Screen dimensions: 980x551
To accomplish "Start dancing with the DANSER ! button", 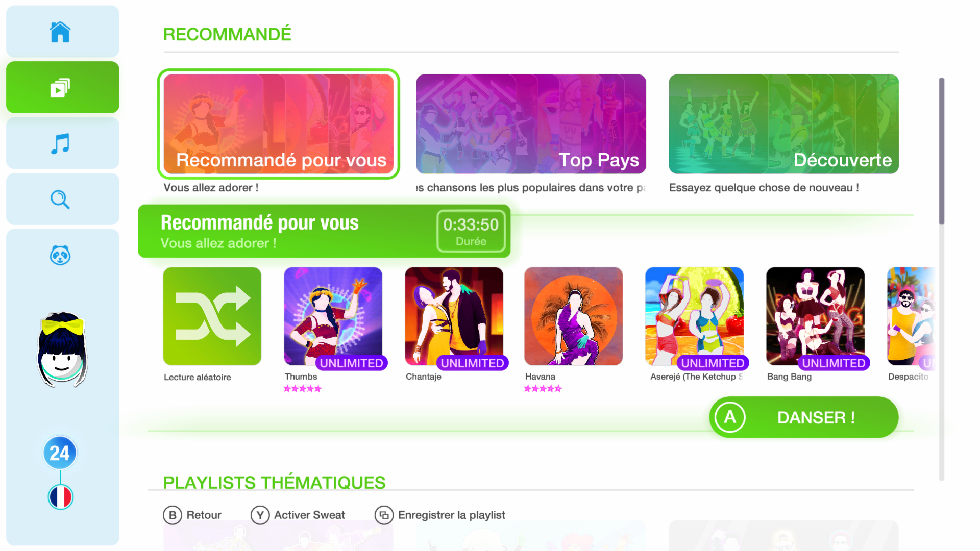I will tap(804, 417).
